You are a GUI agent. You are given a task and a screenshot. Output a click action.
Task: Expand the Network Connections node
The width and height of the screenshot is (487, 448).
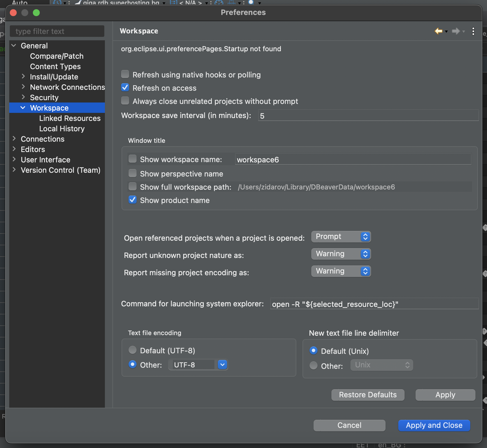pos(23,87)
